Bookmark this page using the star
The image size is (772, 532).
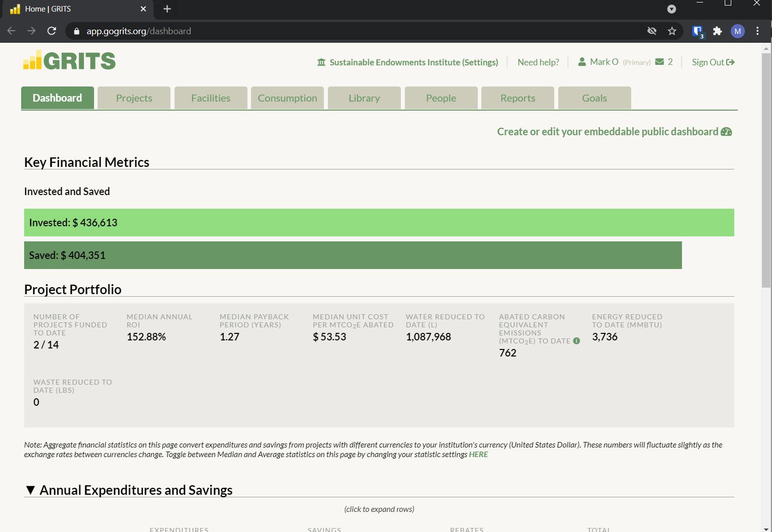(672, 31)
